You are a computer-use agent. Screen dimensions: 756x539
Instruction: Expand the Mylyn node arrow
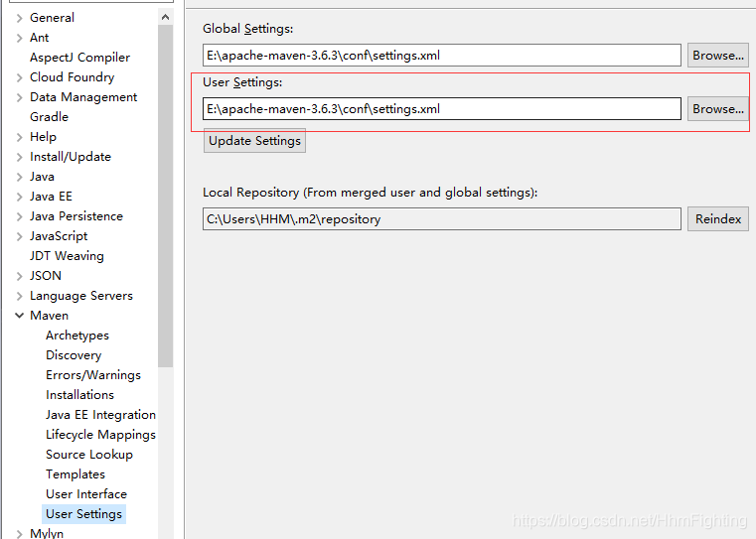(x=19, y=534)
